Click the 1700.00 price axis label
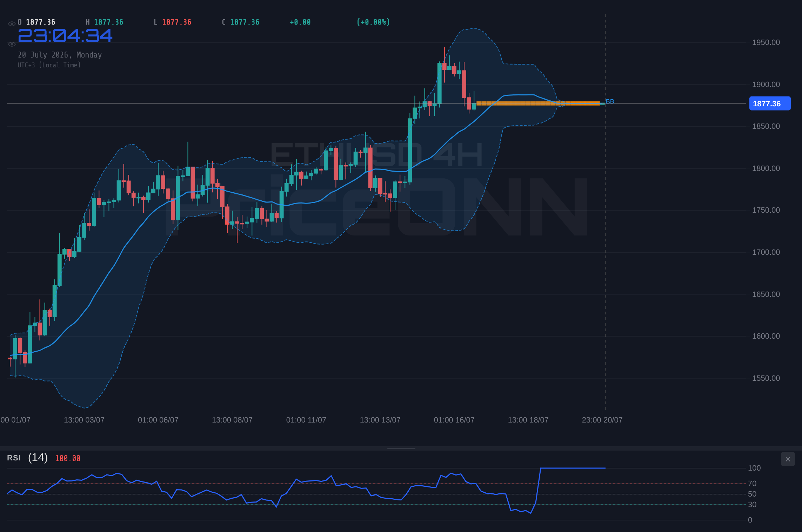The height and width of the screenshot is (532, 802). point(766,252)
